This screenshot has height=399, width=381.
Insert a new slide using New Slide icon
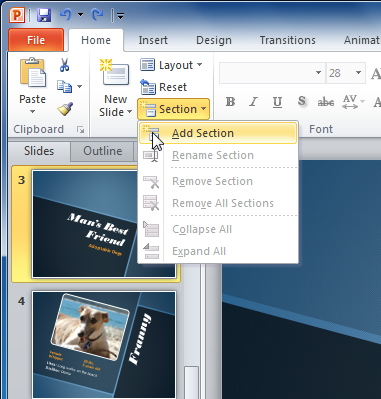[x=115, y=73]
